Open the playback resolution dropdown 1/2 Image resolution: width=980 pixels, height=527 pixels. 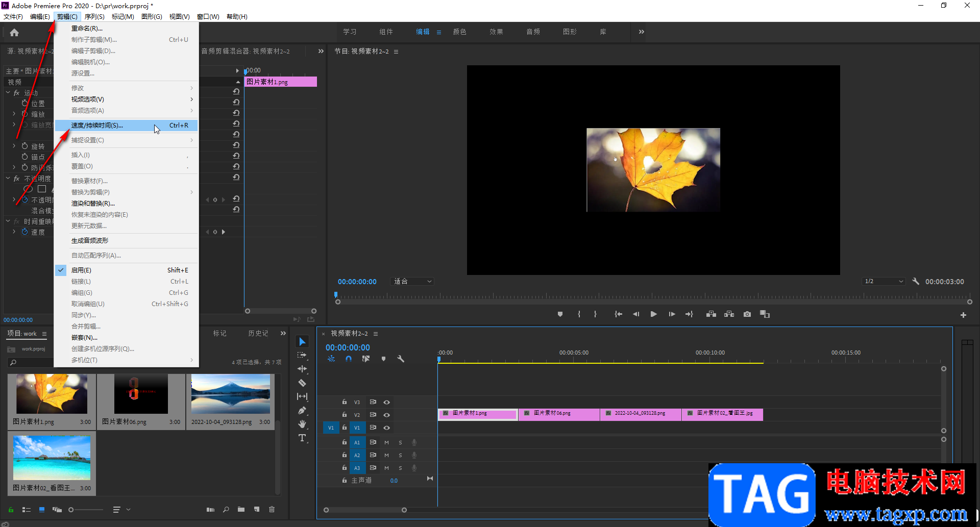(884, 282)
